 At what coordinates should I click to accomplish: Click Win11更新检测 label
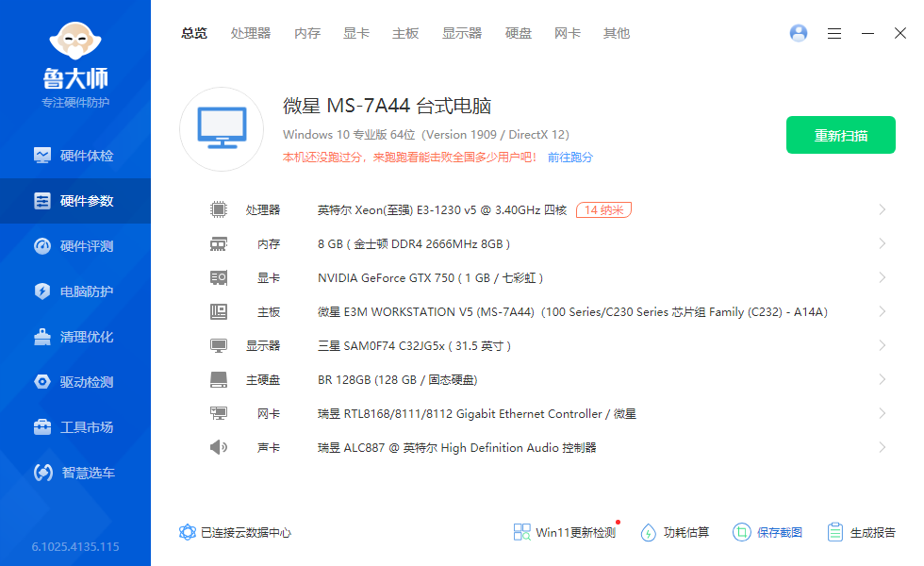click(x=576, y=532)
